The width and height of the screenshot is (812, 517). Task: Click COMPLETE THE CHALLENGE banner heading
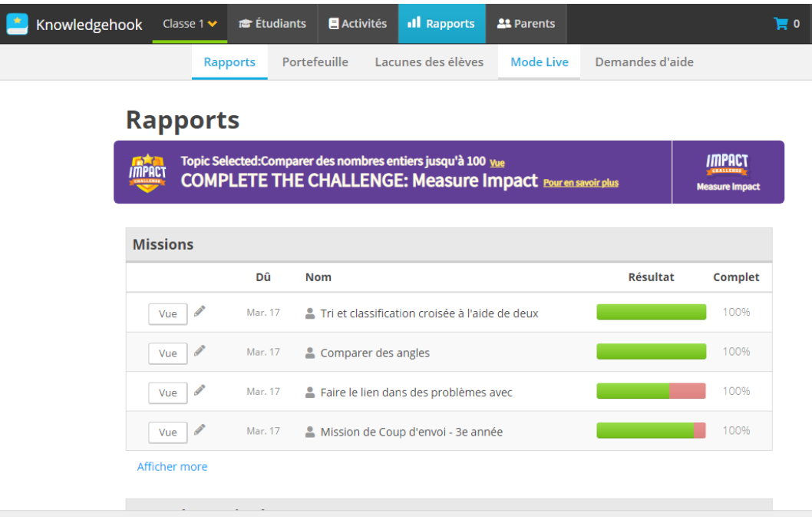coord(359,181)
